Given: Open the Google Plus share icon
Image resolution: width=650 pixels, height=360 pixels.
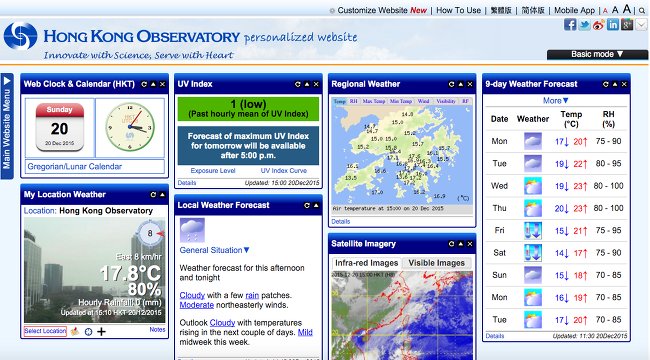Looking at the screenshot, I should [x=627, y=25].
